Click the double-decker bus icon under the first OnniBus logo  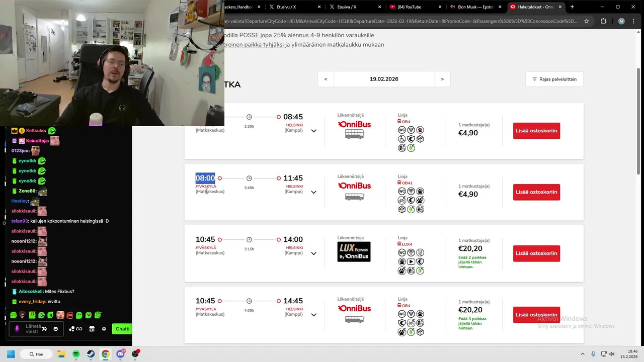(354, 134)
